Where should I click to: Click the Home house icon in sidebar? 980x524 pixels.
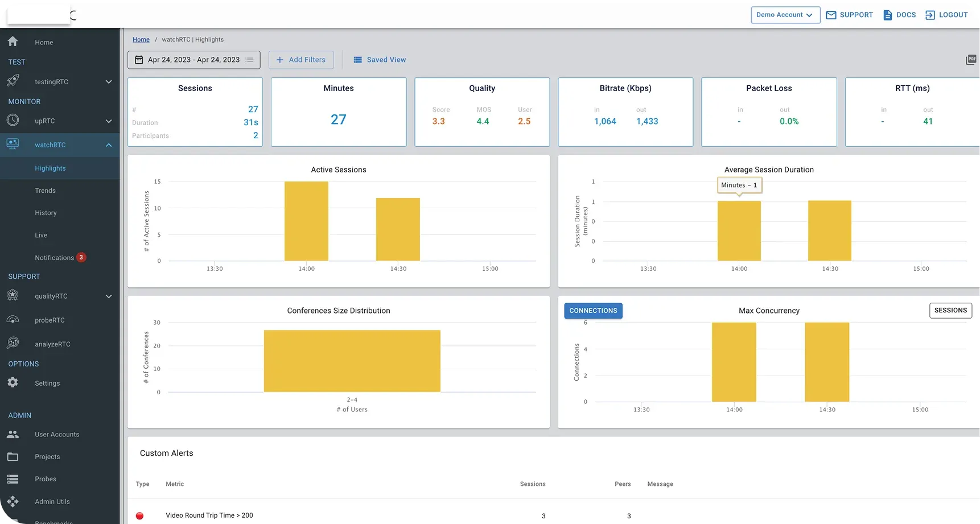(13, 42)
